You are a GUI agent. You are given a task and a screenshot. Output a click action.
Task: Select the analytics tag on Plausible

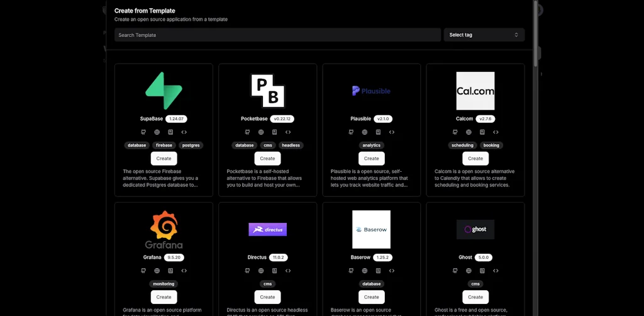[x=371, y=145]
